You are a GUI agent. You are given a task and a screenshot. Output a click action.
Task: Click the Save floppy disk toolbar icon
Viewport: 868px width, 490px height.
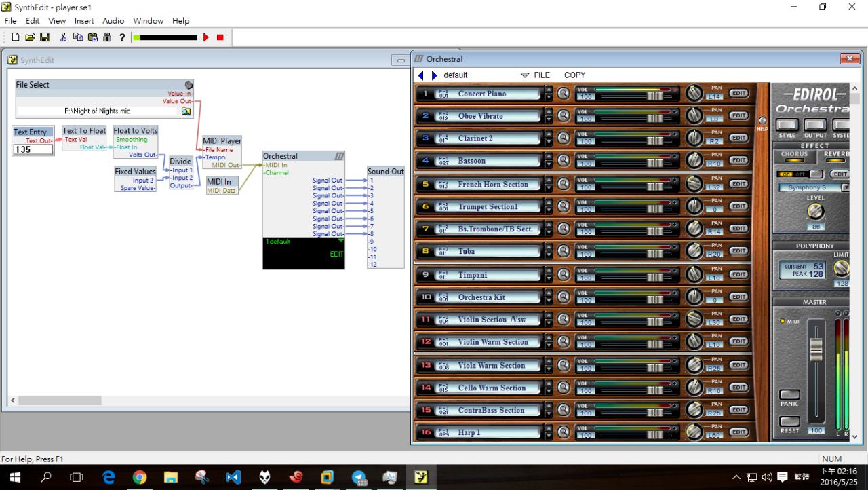point(44,37)
